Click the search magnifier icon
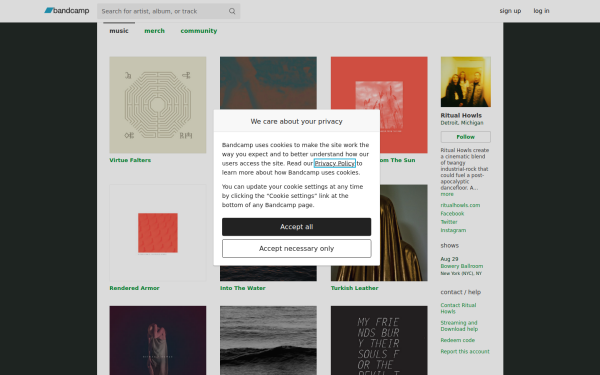The image size is (600, 375). click(232, 11)
